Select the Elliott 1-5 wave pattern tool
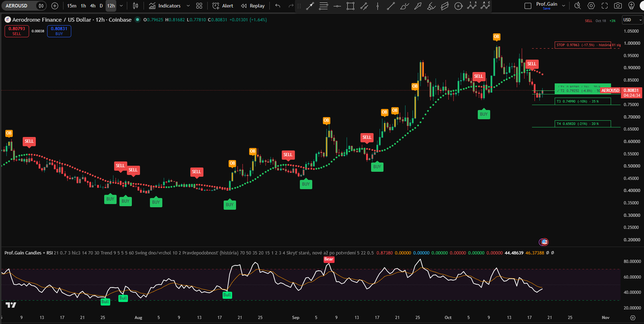 pyautogui.click(x=472, y=6)
